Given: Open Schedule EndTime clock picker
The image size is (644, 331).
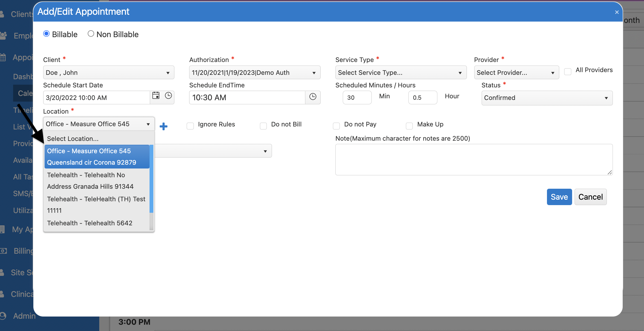Looking at the screenshot, I should [313, 97].
